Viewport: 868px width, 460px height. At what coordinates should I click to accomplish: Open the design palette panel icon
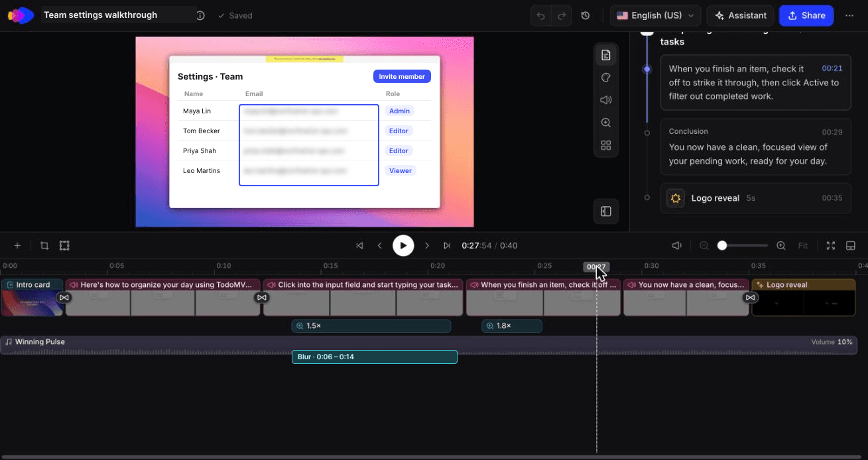tap(605, 78)
